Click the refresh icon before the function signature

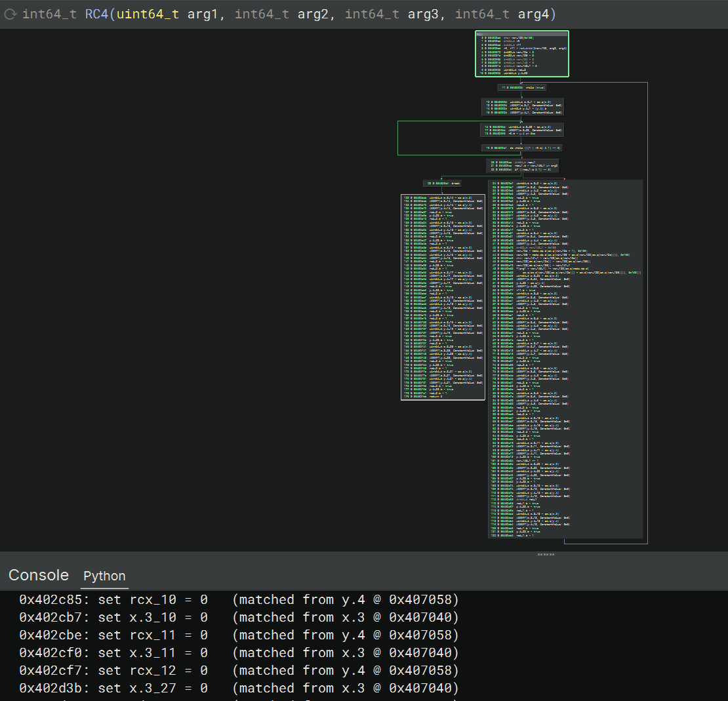coord(10,14)
